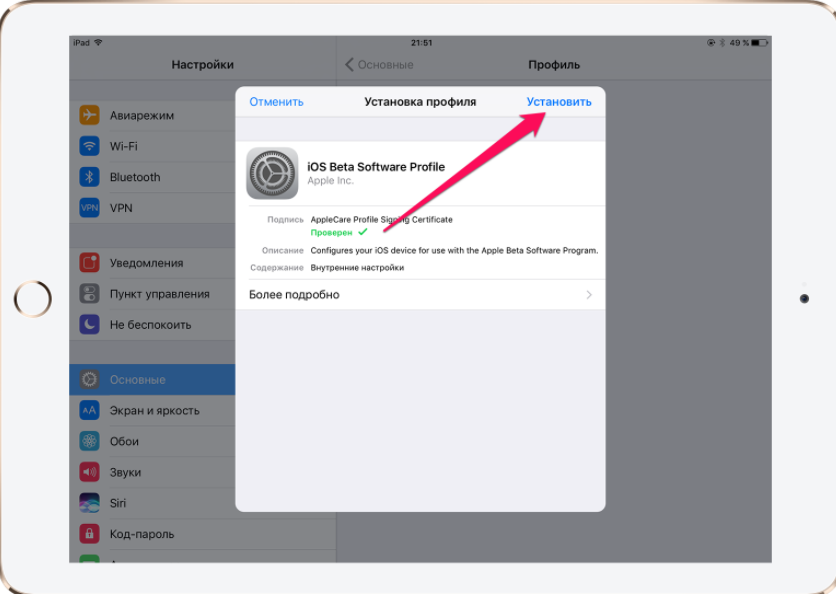Tap the Профиль page title
This screenshot has height=594, width=836.
click(x=554, y=65)
